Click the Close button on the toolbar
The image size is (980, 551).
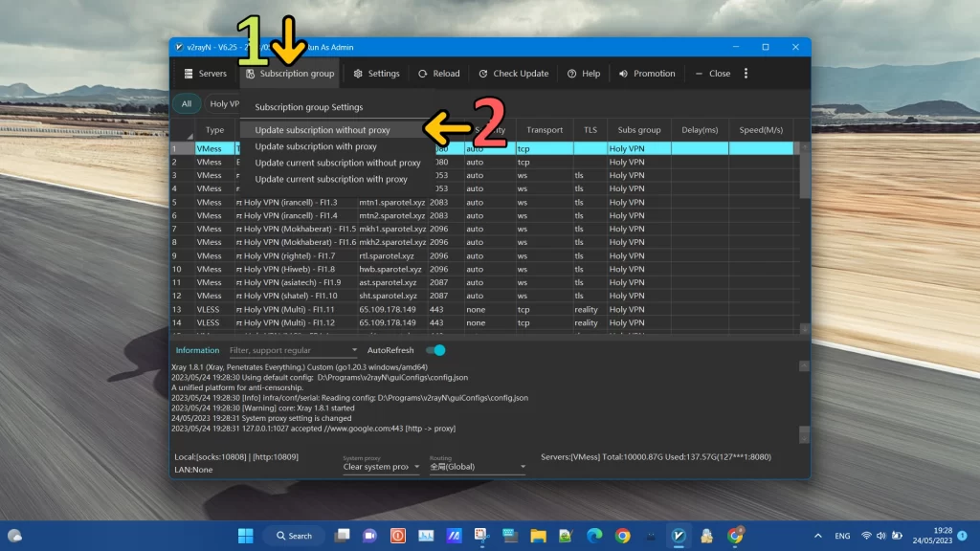712,73
